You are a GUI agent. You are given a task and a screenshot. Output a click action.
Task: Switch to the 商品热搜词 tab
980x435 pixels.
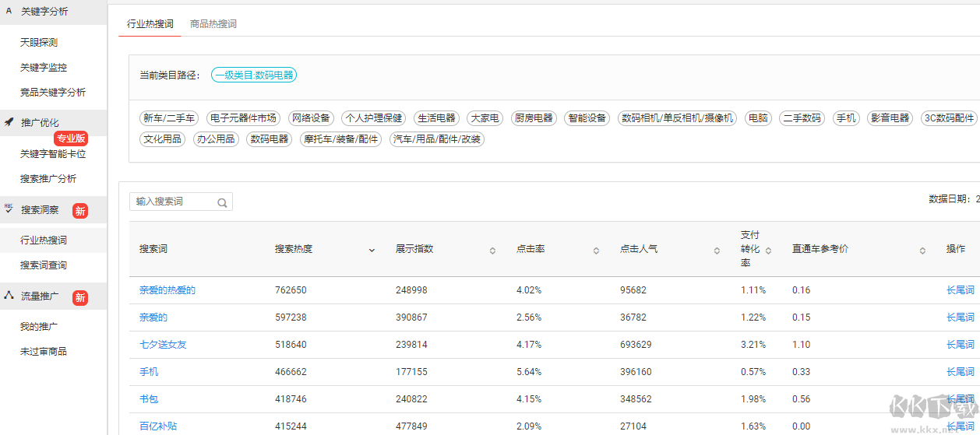point(213,24)
